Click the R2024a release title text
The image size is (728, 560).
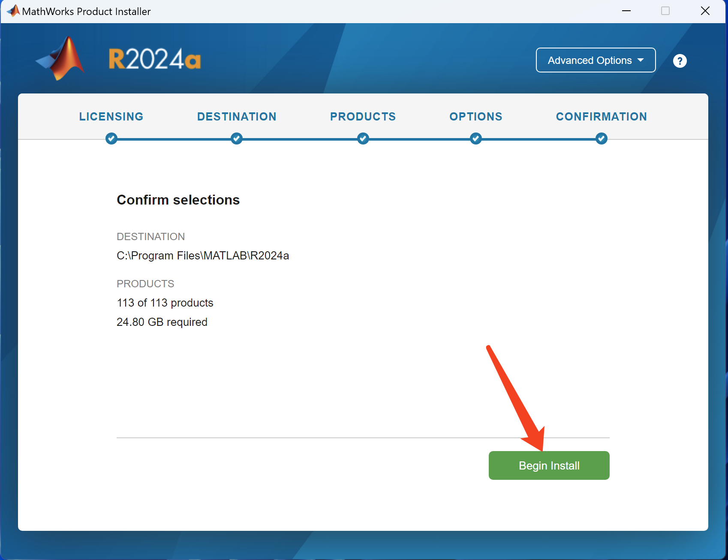[155, 59]
